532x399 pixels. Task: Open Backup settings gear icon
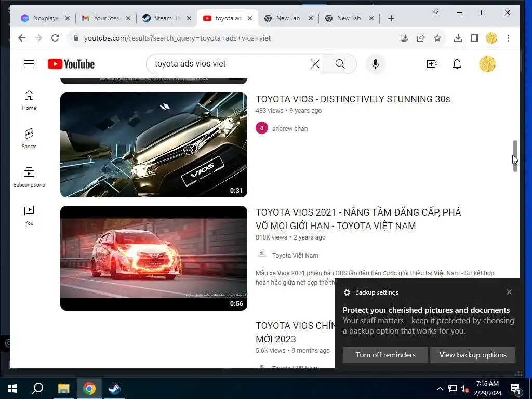click(347, 292)
